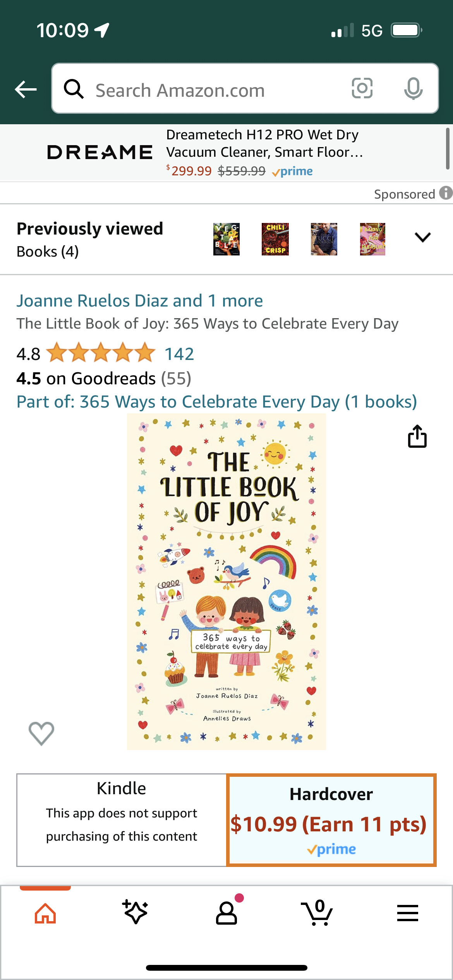Tap the Sponsored info icon
The width and height of the screenshot is (453, 980).
[x=446, y=193]
